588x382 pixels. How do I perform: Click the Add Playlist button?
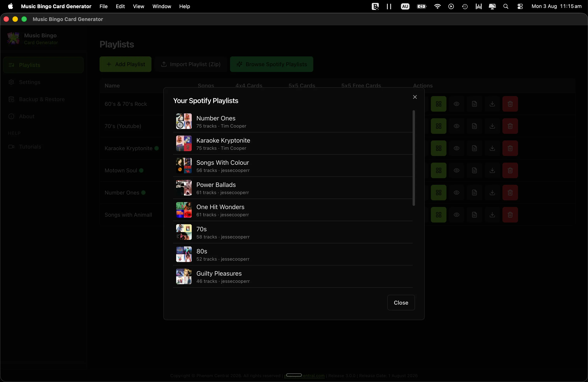click(x=125, y=64)
